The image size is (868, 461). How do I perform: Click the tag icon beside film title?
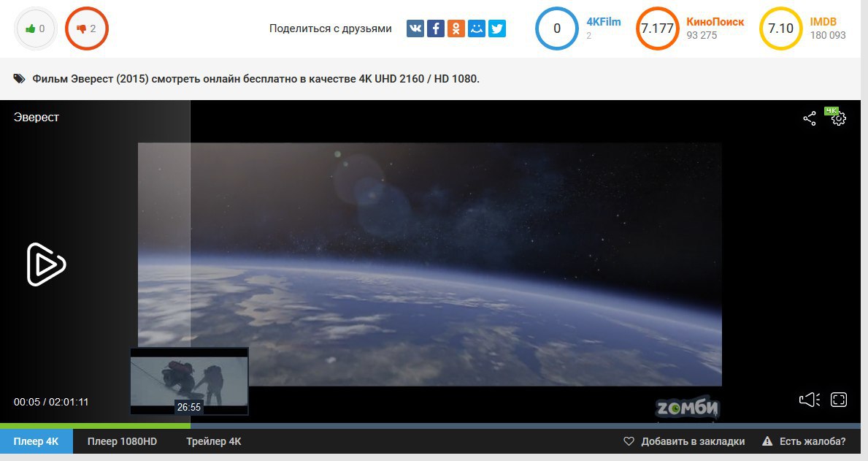coord(20,79)
